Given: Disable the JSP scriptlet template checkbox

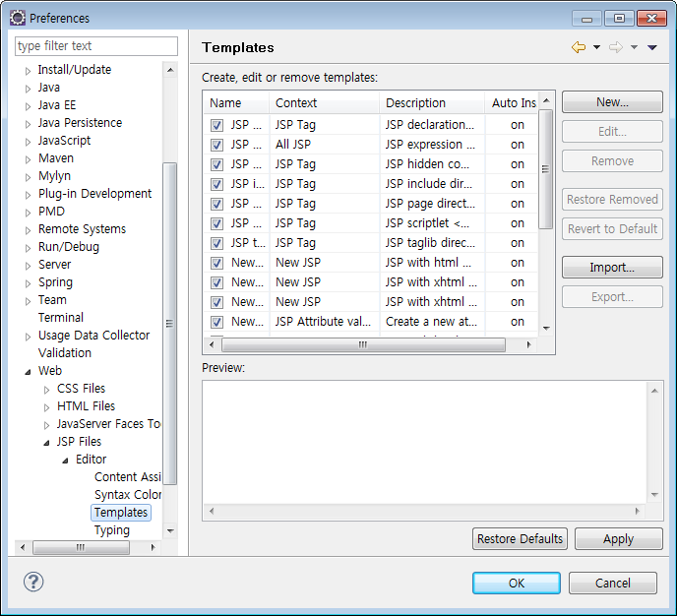Looking at the screenshot, I should (x=216, y=223).
